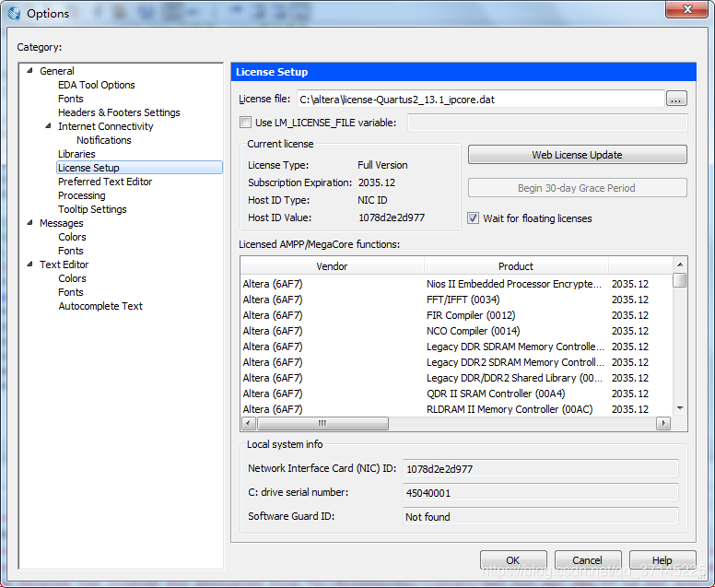Open Fonts under Messages
This screenshot has height=588, width=715.
[x=71, y=251]
